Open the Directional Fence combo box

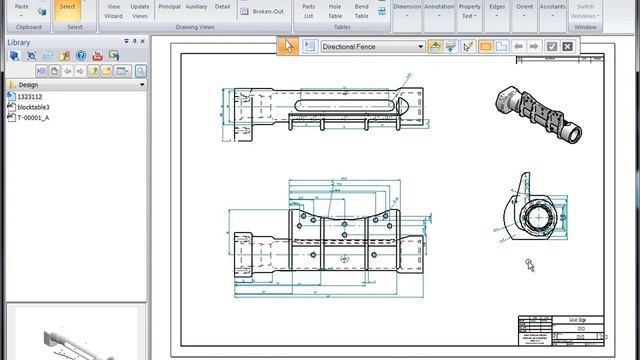pyautogui.click(x=373, y=47)
